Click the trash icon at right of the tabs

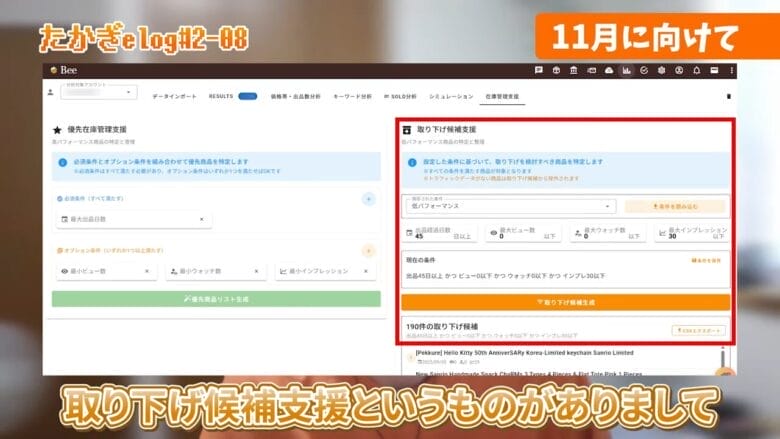point(728,96)
